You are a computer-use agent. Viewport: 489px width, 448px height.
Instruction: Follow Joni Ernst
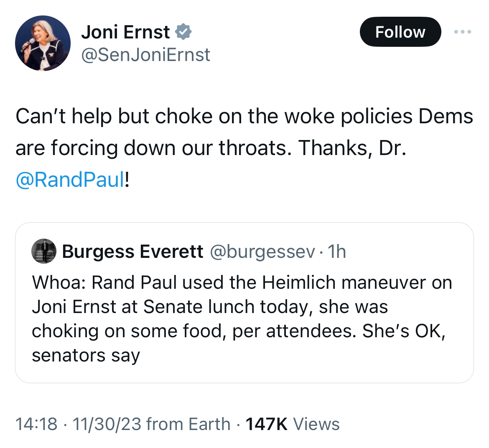pos(400,32)
